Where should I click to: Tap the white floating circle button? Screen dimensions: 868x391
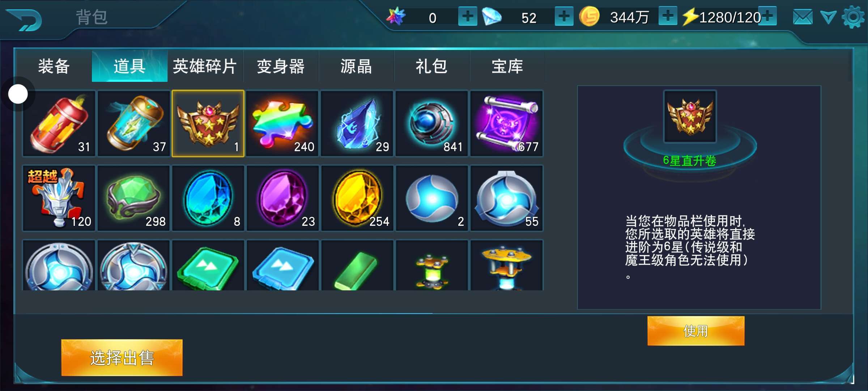18,94
